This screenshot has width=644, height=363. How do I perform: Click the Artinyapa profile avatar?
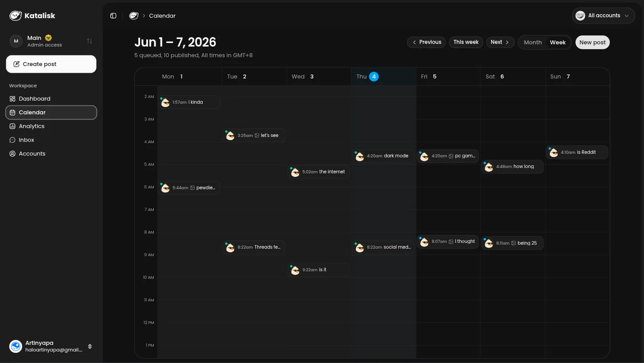[x=16, y=346]
